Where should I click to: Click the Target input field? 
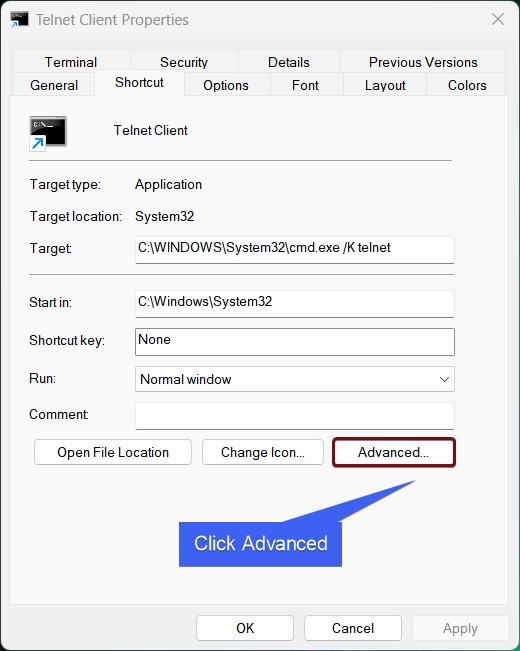coord(294,250)
